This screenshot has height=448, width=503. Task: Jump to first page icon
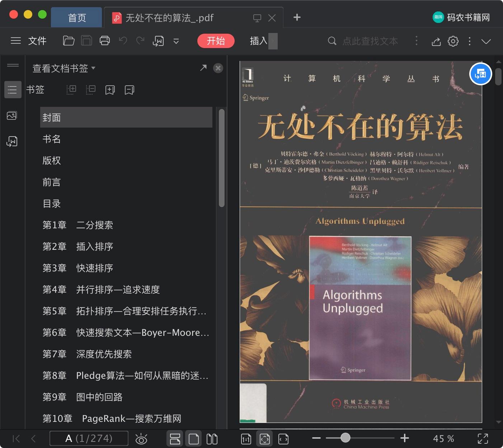pyautogui.click(x=16, y=439)
